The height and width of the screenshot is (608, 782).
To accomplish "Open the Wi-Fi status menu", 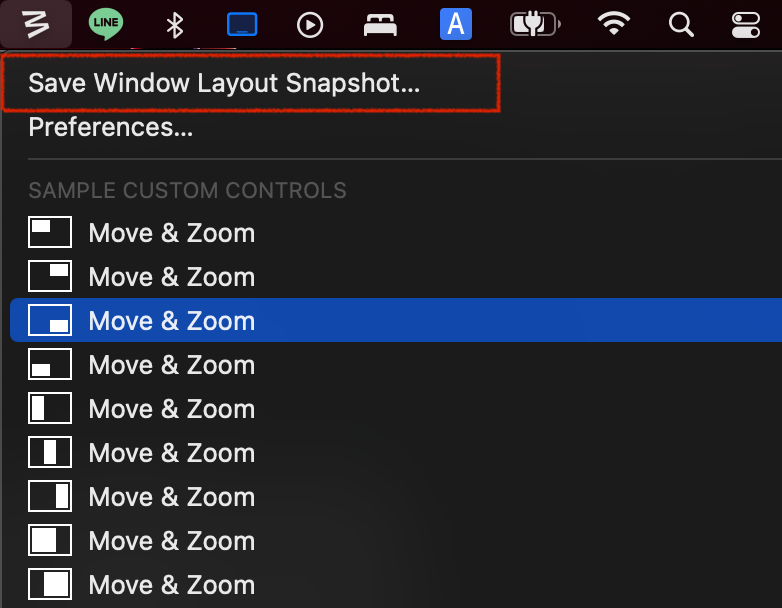I will click(x=614, y=24).
